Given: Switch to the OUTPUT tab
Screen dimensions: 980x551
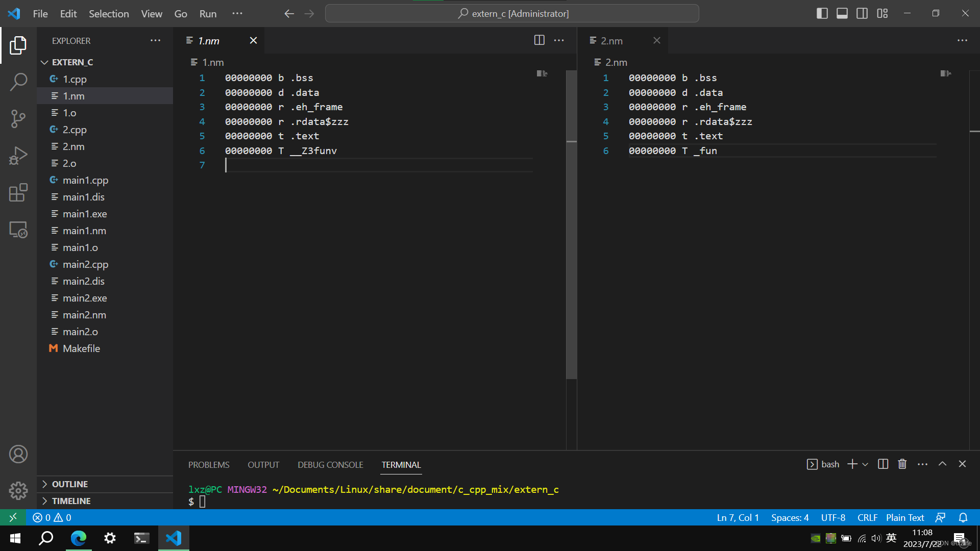Looking at the screenshot, I should 263,464.
